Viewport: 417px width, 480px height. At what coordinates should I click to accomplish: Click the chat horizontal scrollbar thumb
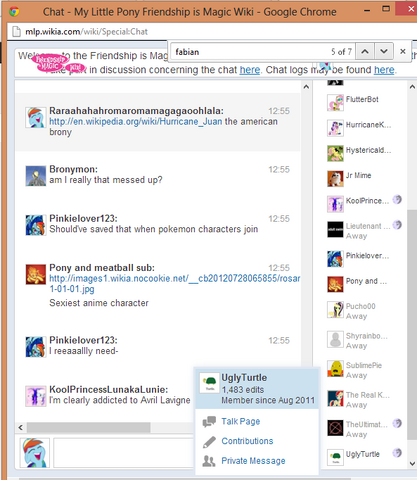[88, 427]
